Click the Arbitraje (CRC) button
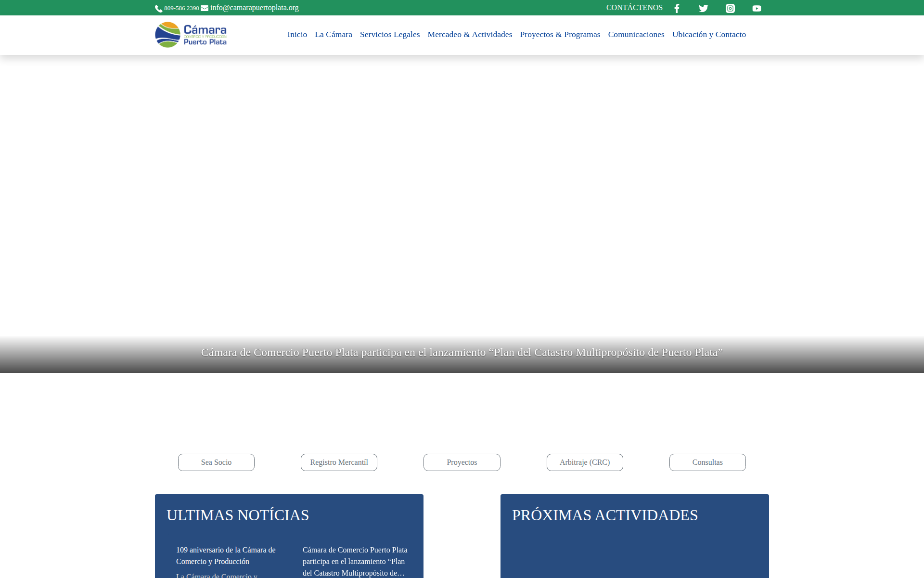Viewport: 924px width, 578px height. (x=585, y=462)
